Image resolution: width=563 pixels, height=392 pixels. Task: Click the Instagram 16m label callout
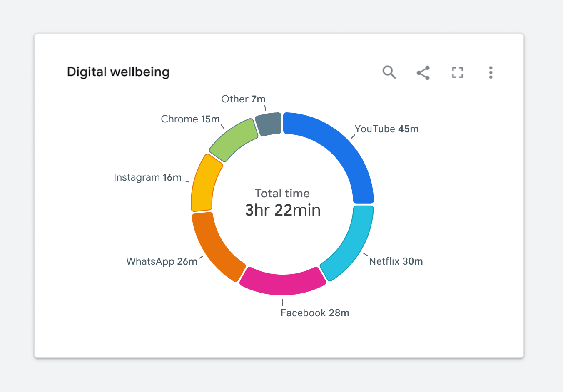[x=148, y=177]
